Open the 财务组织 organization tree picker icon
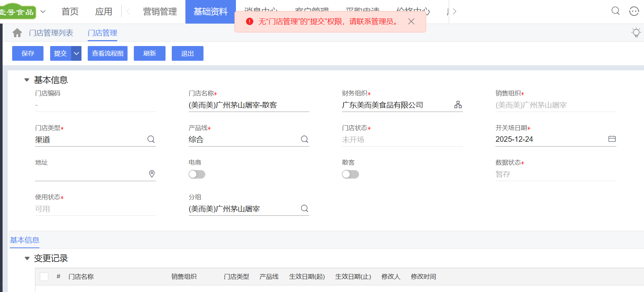644x292 pixels. click(x=458, y=105)
